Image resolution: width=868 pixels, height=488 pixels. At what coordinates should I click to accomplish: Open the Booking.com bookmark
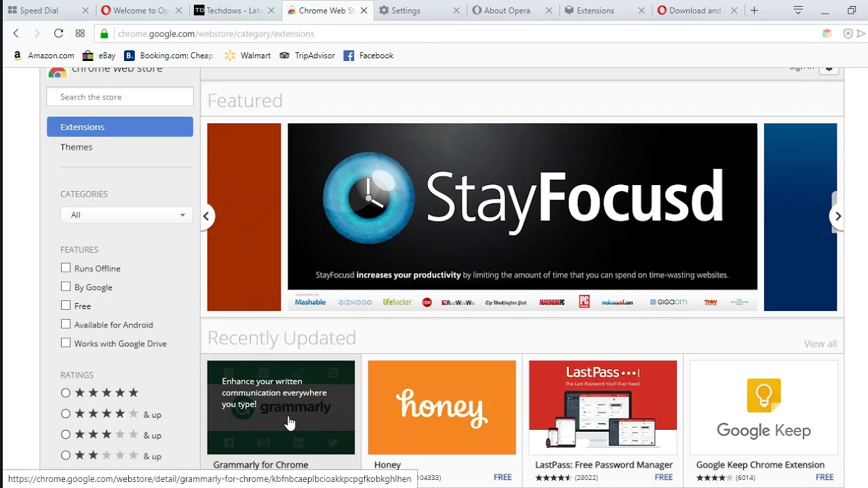169,56
